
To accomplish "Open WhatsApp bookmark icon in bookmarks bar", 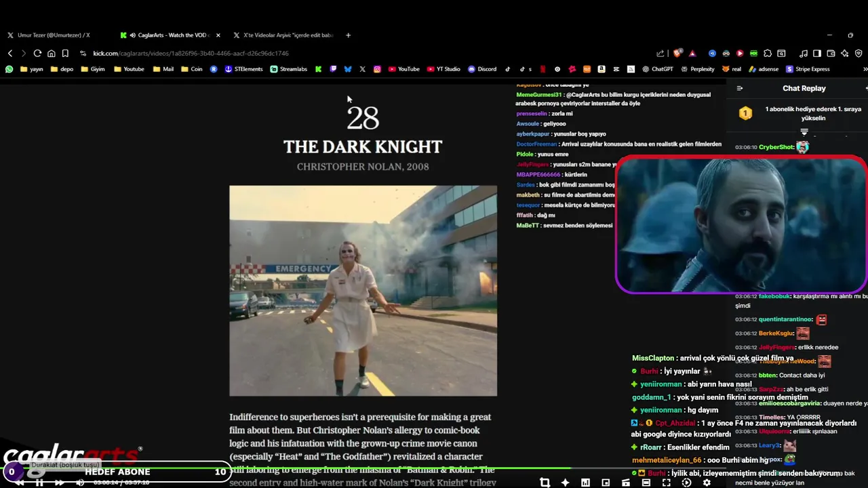I will (9, 69).
